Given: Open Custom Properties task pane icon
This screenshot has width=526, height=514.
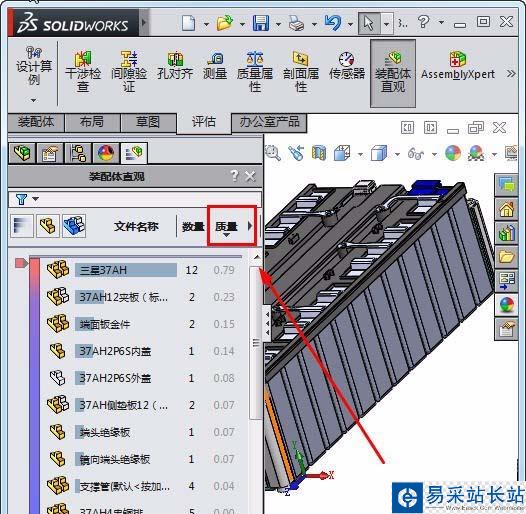Looking at the screenshot, I should (506, 329).
